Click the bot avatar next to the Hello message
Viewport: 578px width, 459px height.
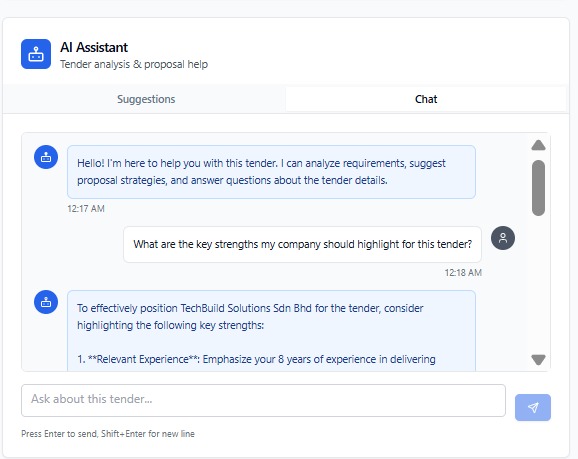click(x=46, y=157)
